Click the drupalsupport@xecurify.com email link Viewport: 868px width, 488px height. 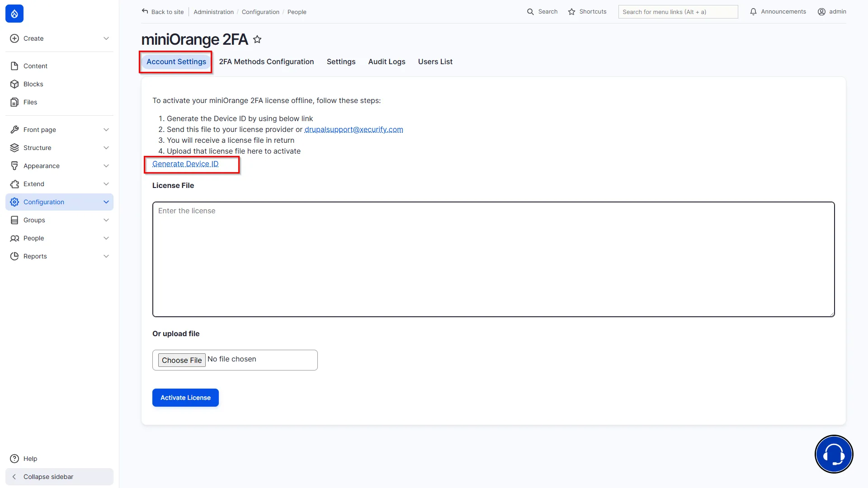[x=354, y=130]
